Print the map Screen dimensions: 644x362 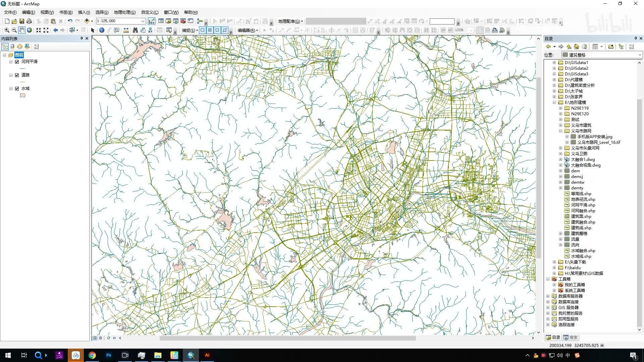[29, 21]
